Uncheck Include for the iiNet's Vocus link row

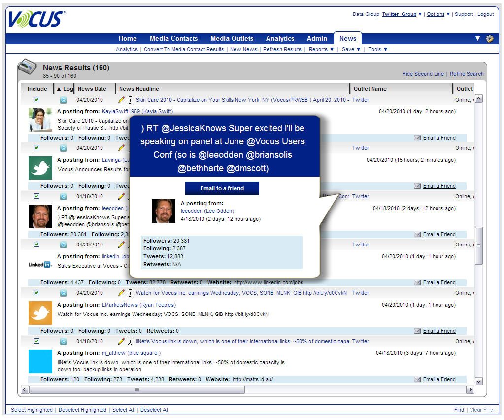[x=36, y=341]
